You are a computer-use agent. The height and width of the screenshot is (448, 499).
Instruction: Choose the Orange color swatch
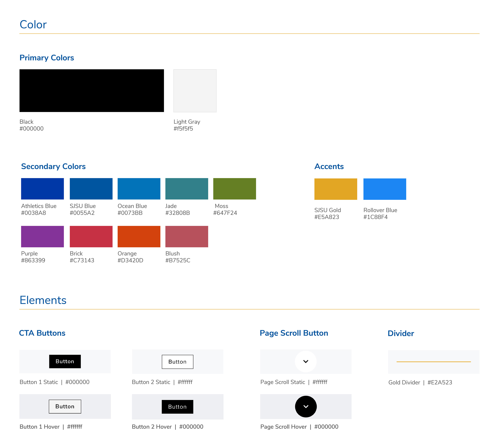pyautogui.click(x=139, y=237)
